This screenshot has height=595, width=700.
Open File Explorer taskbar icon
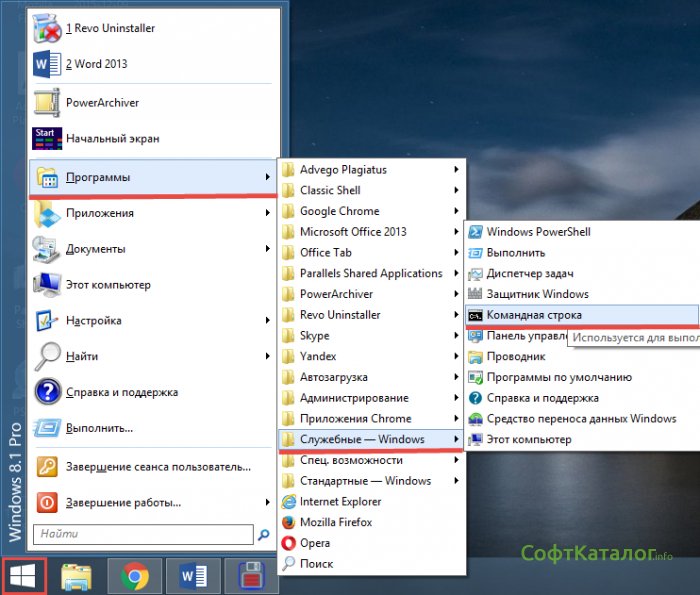(78, 577)
